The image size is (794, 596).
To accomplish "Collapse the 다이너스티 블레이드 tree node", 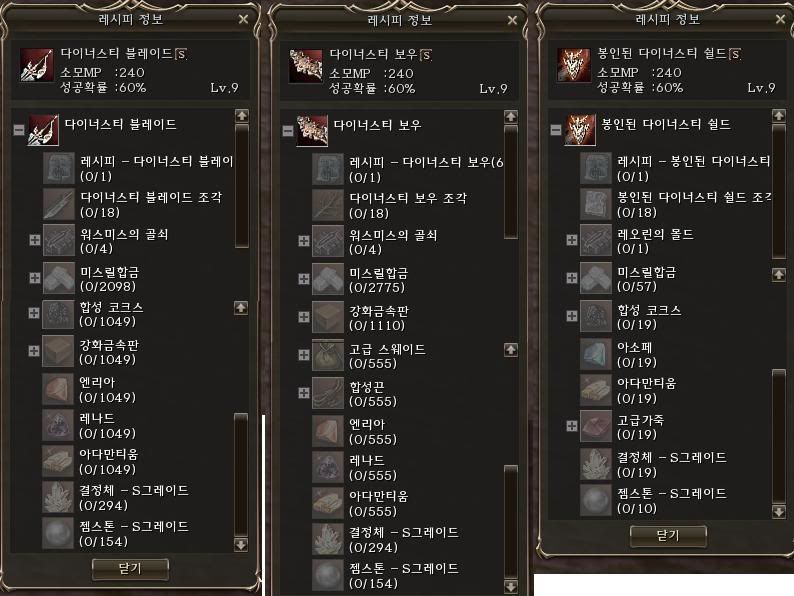I will coord(19,130).
